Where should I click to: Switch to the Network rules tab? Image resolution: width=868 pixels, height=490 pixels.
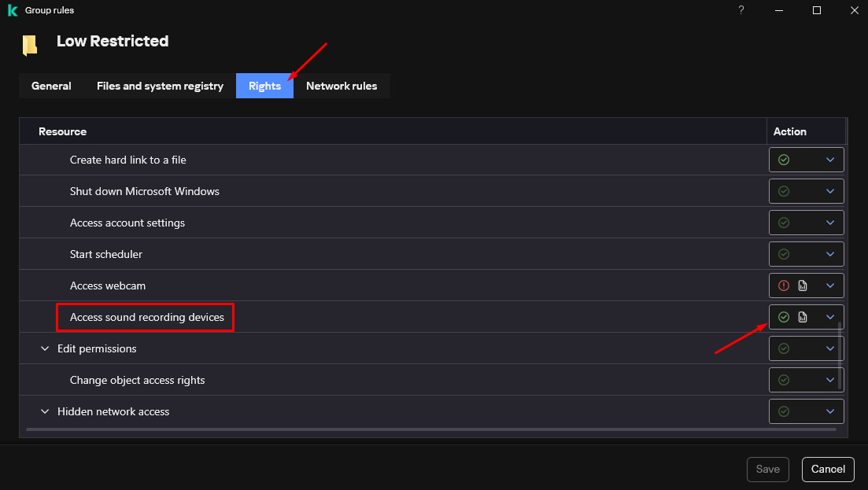click(x=342, y=86)
